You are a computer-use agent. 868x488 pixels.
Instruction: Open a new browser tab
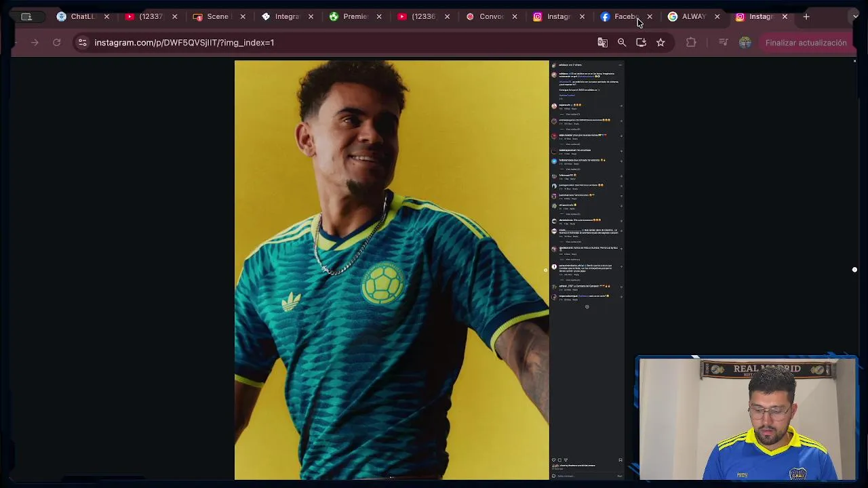(806, 16)
